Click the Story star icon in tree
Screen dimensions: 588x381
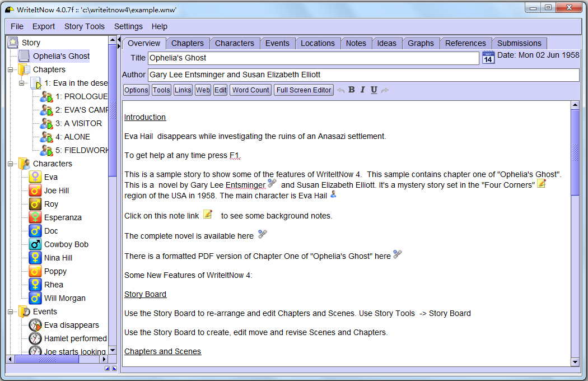[x=13, y=42]
